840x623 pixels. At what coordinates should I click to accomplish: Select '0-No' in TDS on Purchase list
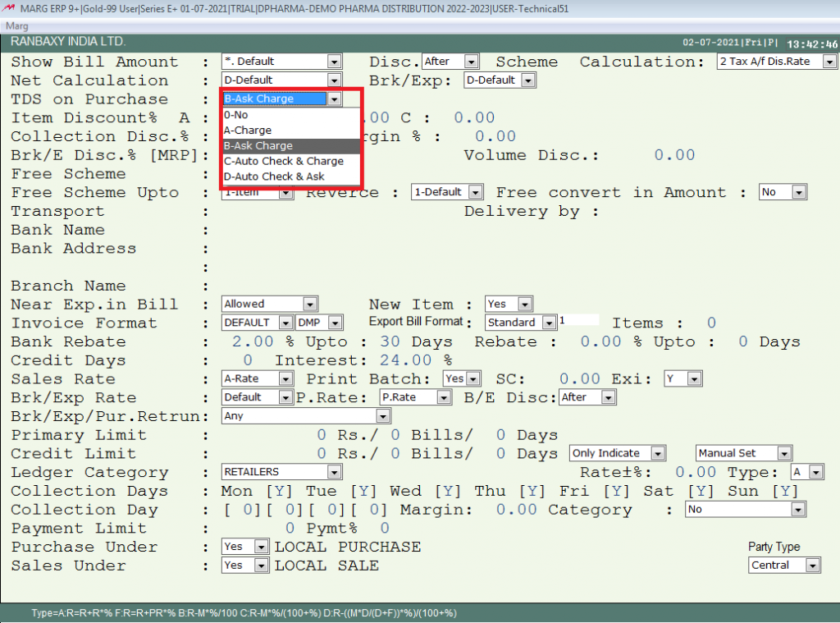[236, 115]
